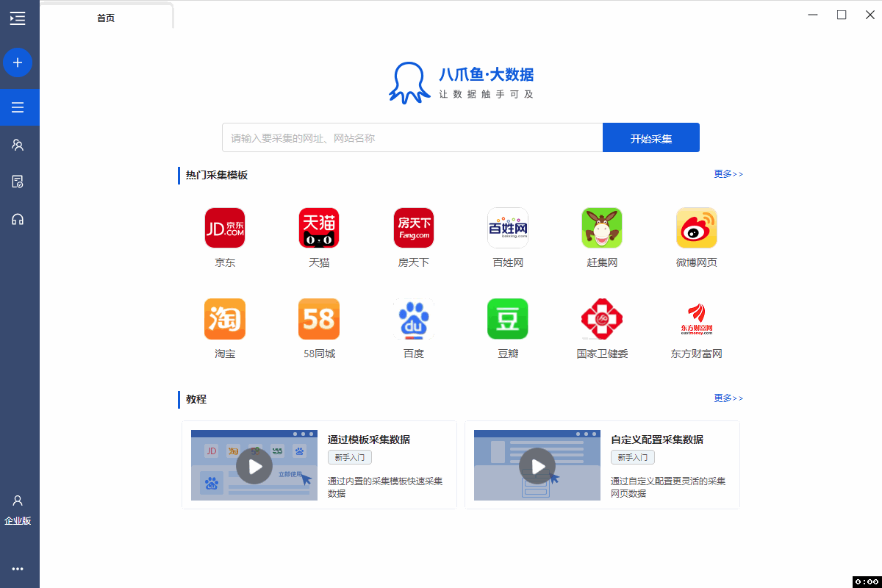Select the 国家卫健委 template icon
882x588 pixels.
[602, 319]
